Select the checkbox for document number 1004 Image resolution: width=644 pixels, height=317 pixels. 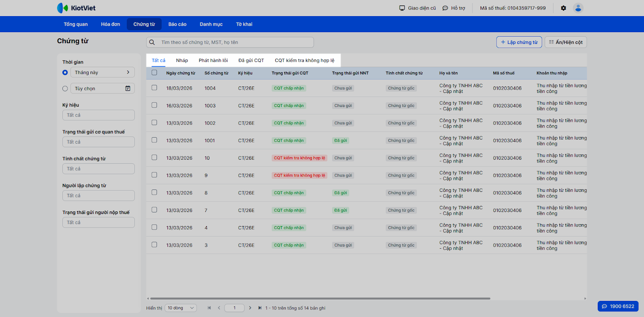coord(154,88)
